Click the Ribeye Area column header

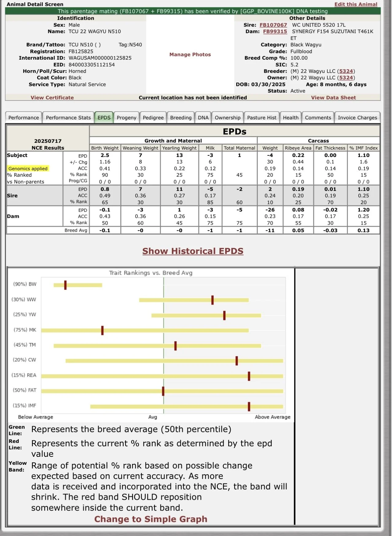tap(298, 148)
